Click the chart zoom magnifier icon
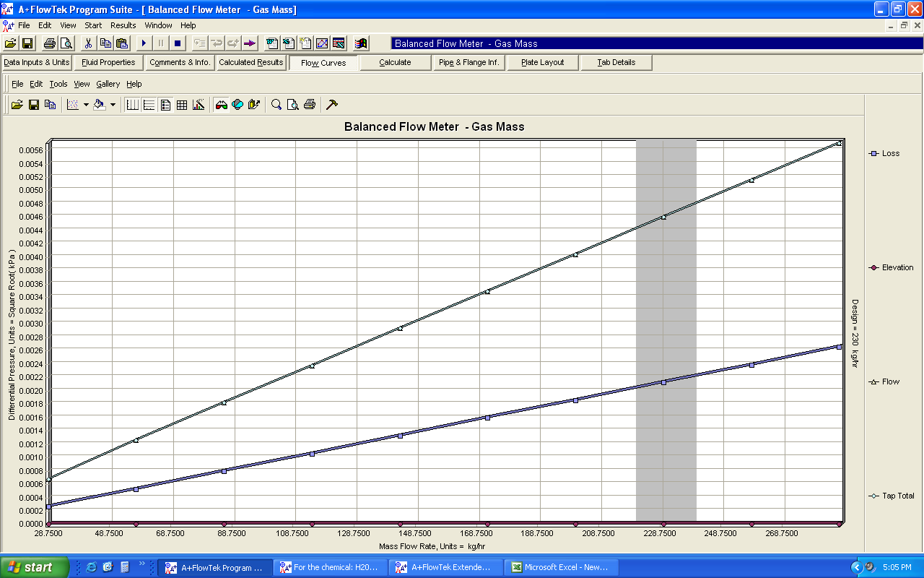The width and height of the screenshot is (924, 578). click(x=276, y=105)
